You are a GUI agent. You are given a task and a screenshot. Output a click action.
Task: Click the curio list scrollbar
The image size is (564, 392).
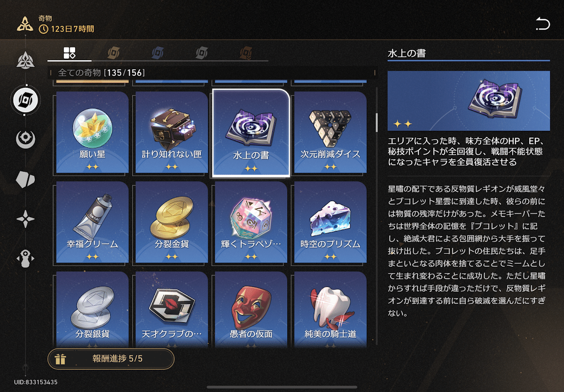pos(376,122)
